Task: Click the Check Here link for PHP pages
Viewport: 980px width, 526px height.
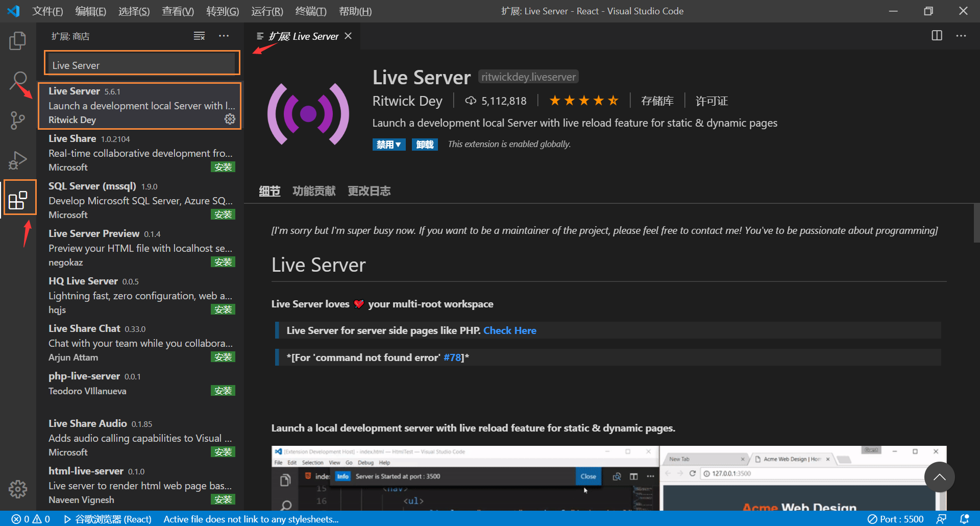Action: click(x=509, y=330)
